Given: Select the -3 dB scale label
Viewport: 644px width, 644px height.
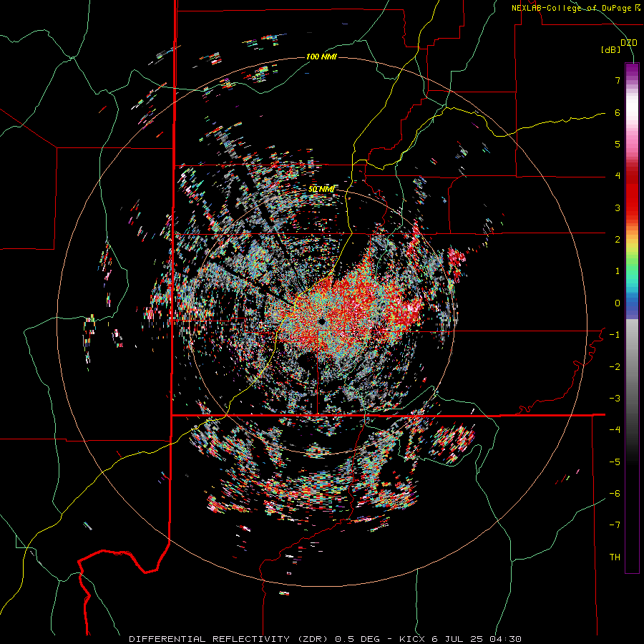Looking at the screenshot, I should point(615,399).
